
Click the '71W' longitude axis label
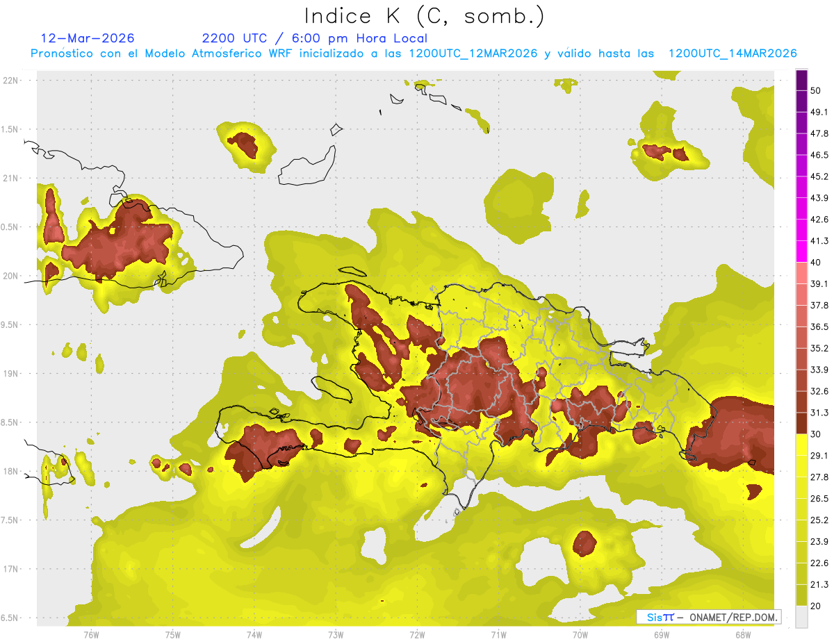coord(498,634)
